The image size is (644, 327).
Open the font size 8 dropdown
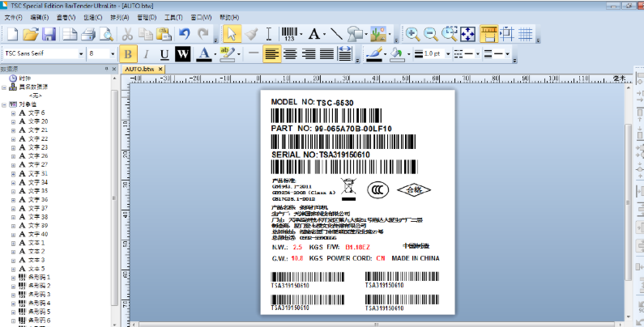click(x=113, y=54)
